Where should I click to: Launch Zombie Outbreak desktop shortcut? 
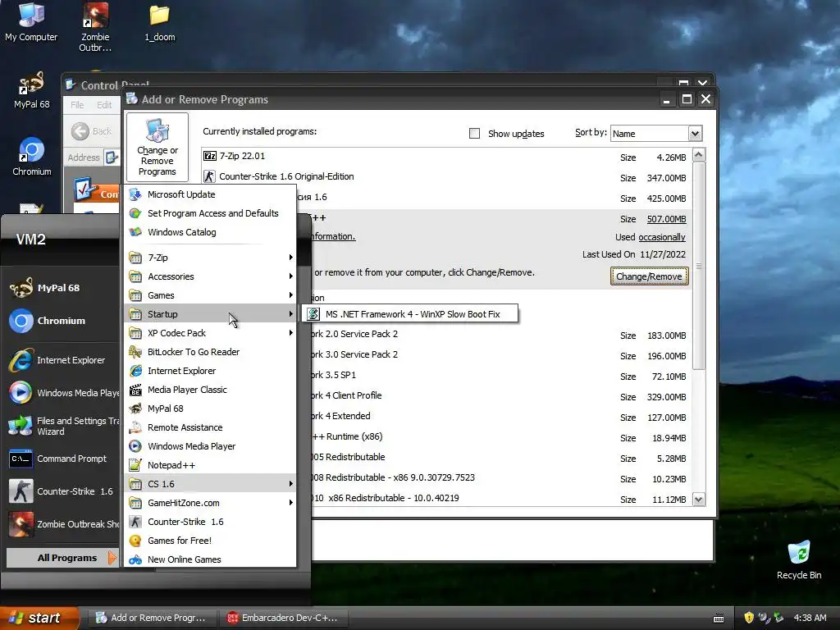click(95, 27)
